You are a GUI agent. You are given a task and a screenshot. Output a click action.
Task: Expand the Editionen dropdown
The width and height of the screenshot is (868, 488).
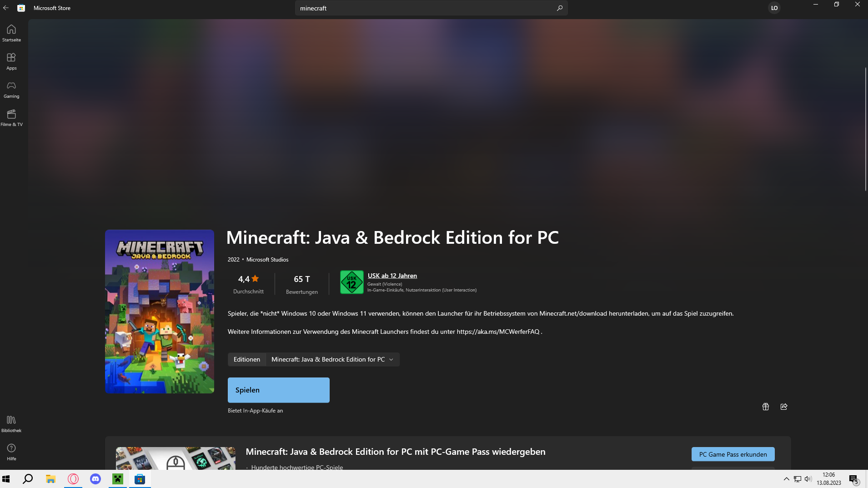pyautogui.click(x=332, y=359)
